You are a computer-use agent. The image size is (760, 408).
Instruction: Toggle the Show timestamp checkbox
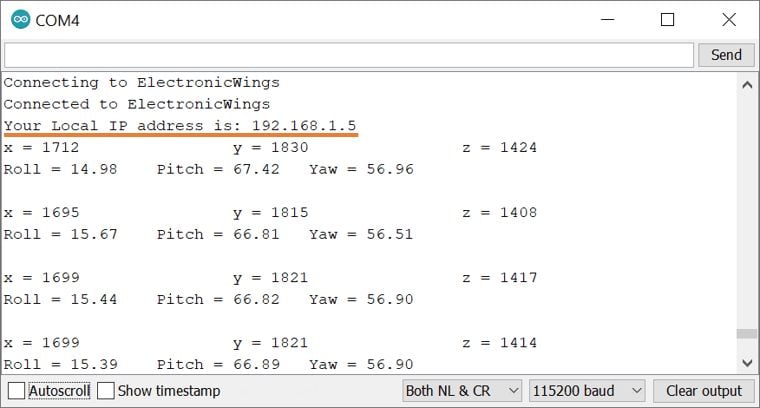click(106, 391)
